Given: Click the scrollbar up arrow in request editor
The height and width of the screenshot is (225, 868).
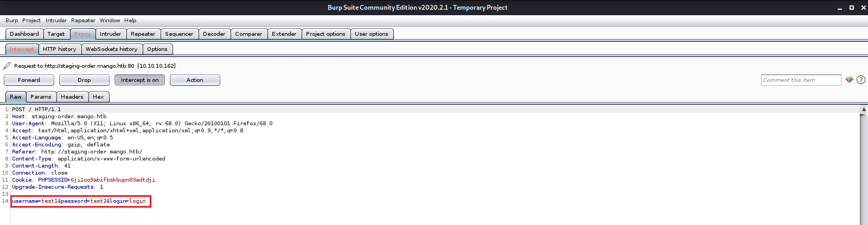Looking at the screenshot, I should [x=864, y=109].
